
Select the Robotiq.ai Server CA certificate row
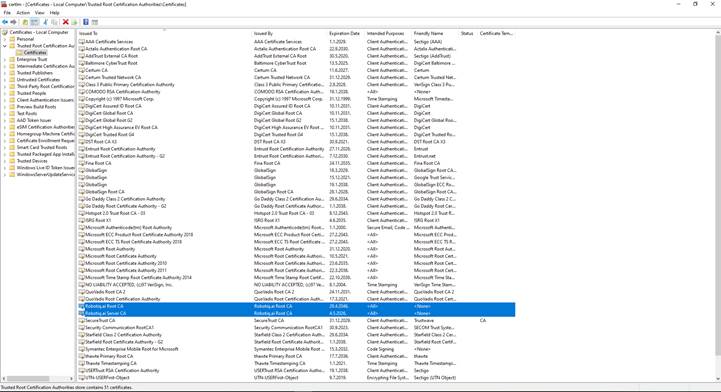click(x=296, y=313)
